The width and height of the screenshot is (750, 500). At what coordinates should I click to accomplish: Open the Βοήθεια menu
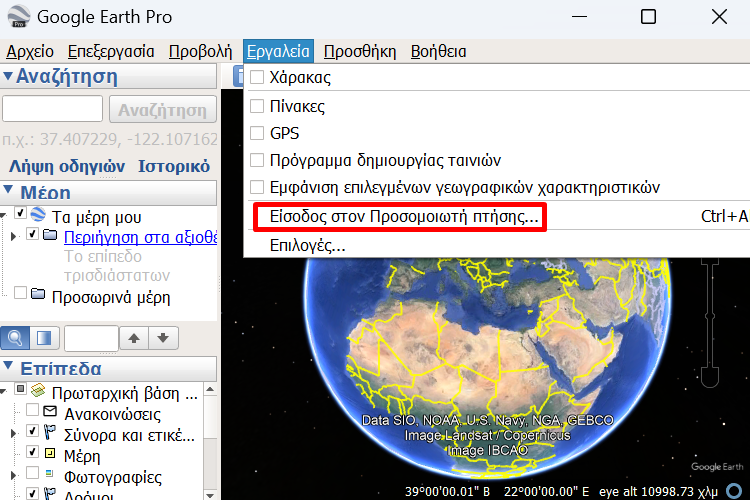[x=439, y=51]
